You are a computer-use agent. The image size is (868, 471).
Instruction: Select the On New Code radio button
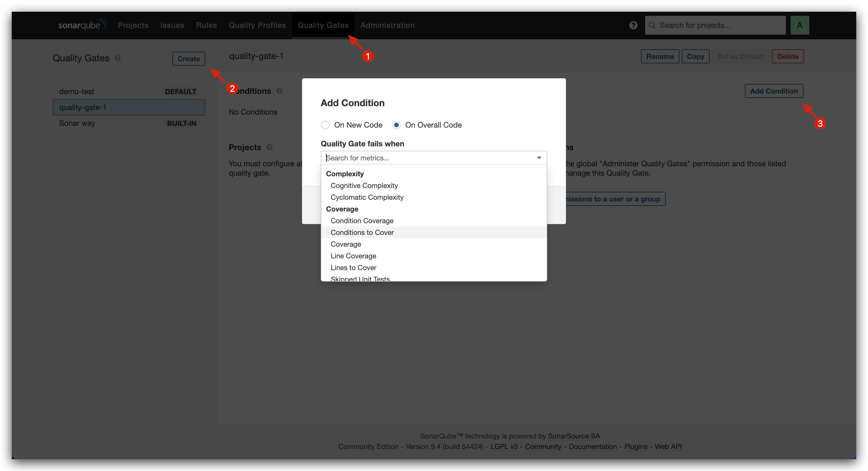[325, 125]
